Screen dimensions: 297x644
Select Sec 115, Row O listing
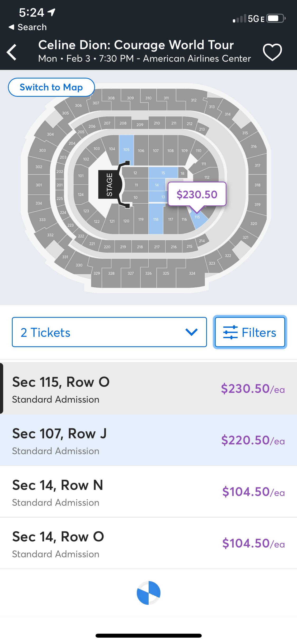[x=148, y=388]
